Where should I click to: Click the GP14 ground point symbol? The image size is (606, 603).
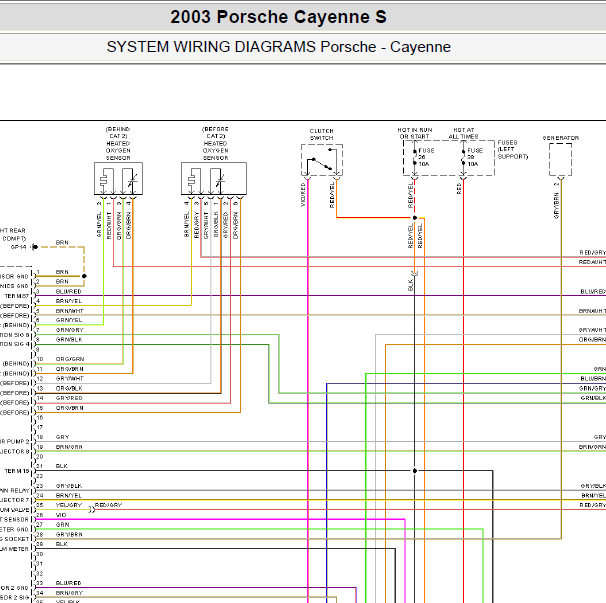(34, 247)
